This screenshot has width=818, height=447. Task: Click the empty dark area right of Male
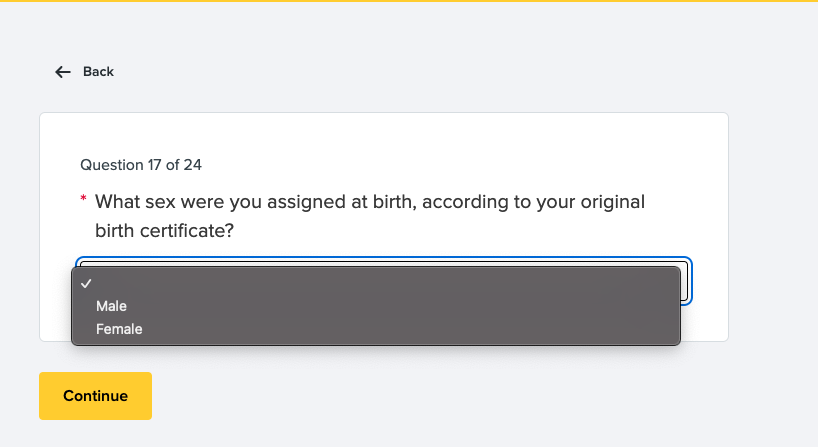(x=400, y=306)
